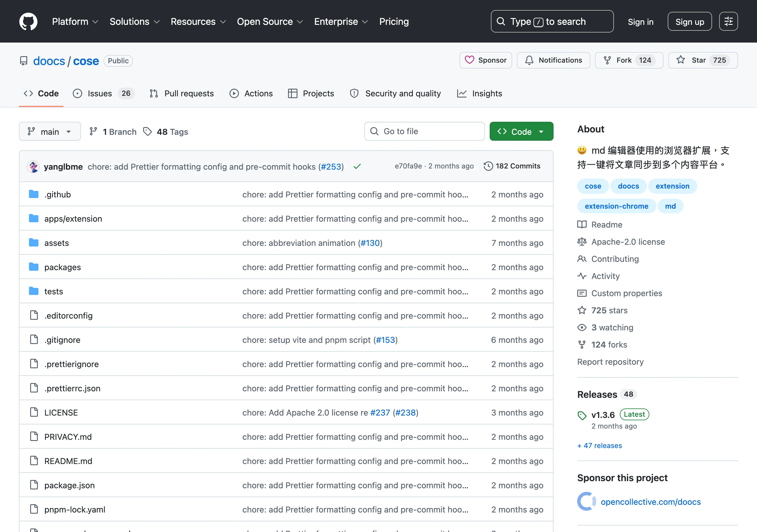Expand the Solutions menu
757x532 pixels.
pos(135,22)
